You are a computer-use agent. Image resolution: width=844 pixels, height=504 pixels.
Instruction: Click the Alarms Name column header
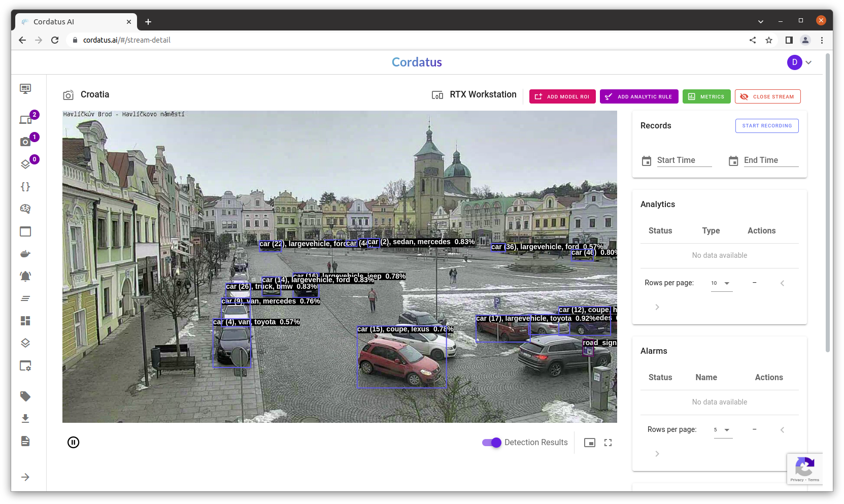pyautogui.click(x=706, y=378)
